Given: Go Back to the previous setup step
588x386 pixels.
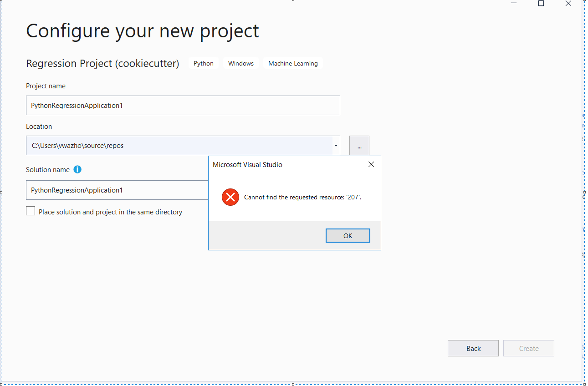Looking at the screenshot, I should 473,348.
